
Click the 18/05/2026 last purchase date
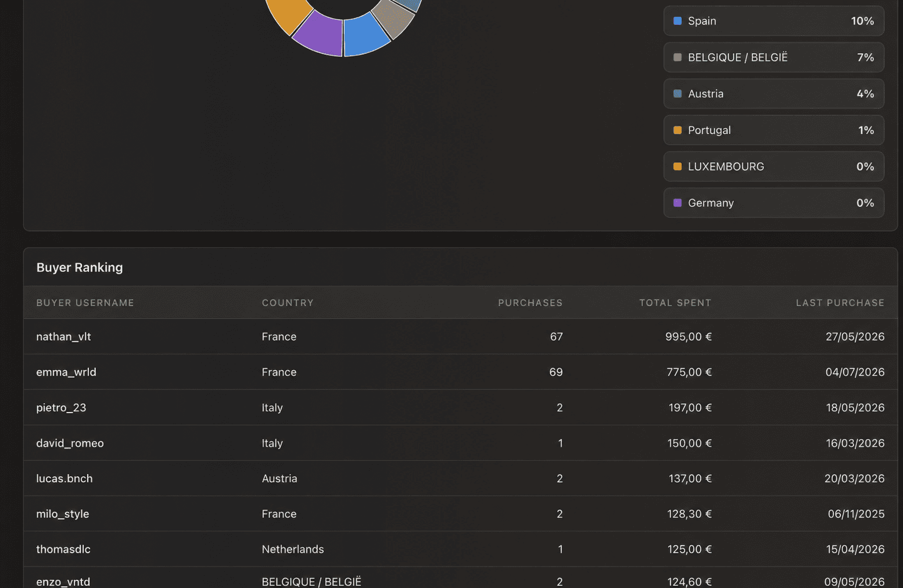(855, 407)
